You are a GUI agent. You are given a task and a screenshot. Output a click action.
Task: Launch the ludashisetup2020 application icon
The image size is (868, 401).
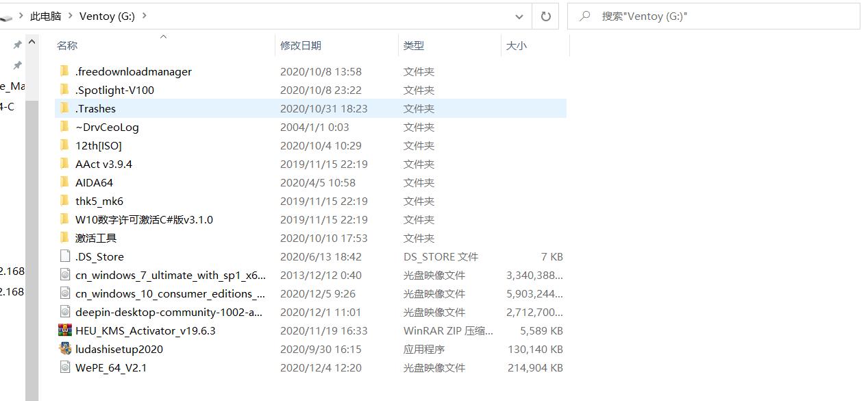click(65, 349)
